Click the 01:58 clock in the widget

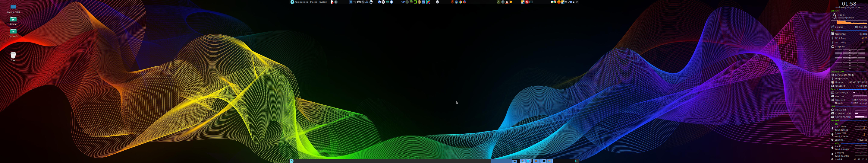(849, 3)
